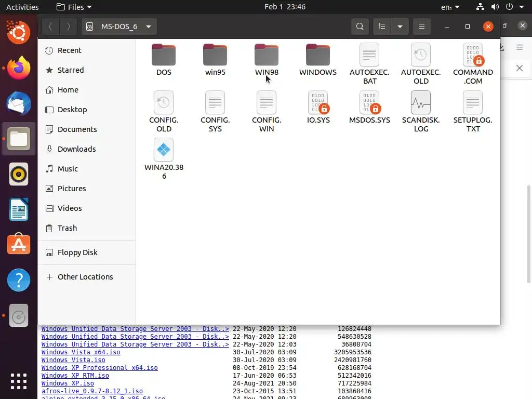The height and width of the screenshot is (399, 532).
Task: Open Windows_XP_Professional_x64.iso link
Action: 99,368
